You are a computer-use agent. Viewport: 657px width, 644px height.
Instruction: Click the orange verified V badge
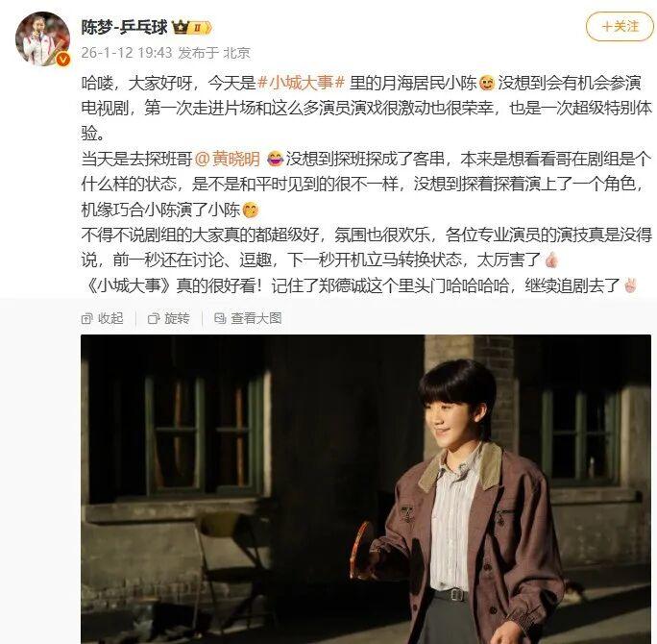click(62, 60)
